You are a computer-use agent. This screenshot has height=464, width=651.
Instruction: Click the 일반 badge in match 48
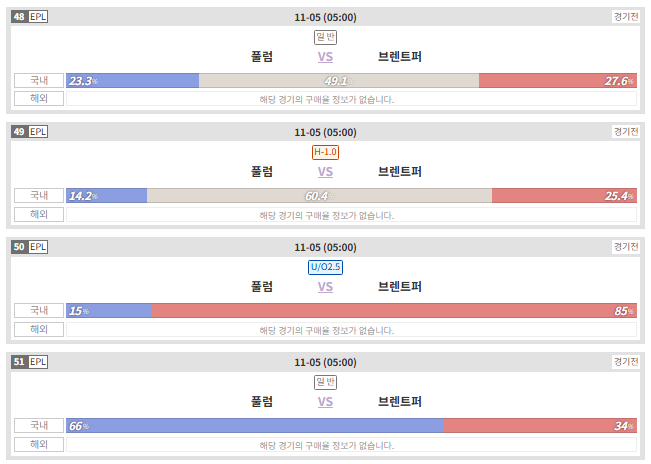[325, 37]
